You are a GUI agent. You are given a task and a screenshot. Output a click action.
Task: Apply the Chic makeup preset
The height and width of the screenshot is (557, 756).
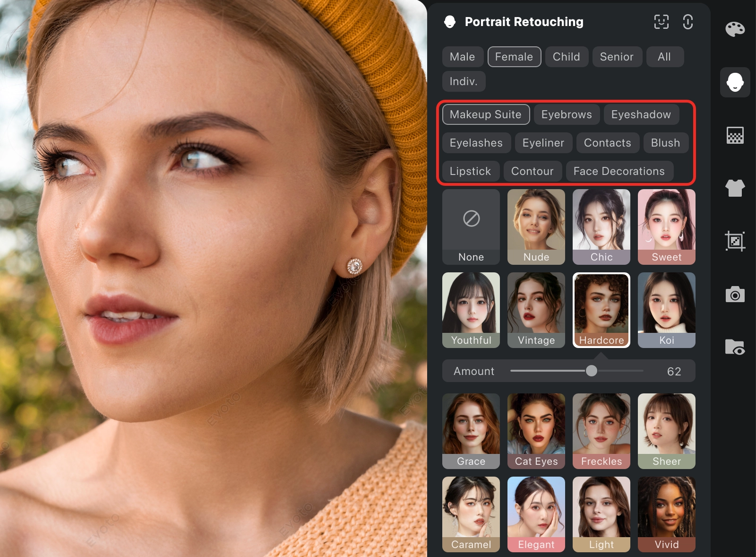(x=601, y=227)
